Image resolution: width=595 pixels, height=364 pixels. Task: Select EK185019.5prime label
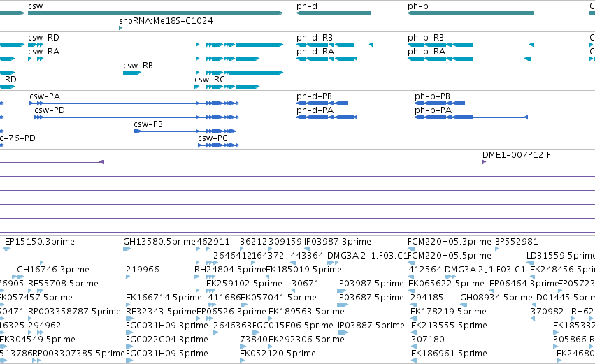(x=304, y=270)
